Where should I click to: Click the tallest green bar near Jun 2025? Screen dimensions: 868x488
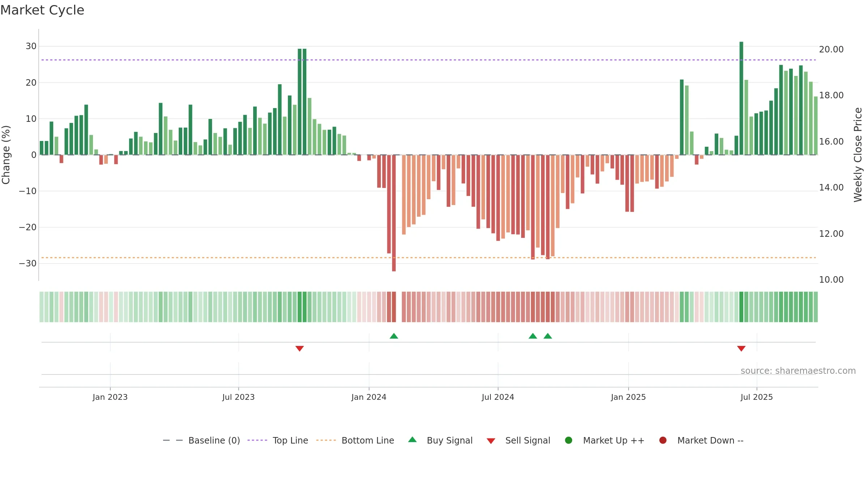(741, 98)
